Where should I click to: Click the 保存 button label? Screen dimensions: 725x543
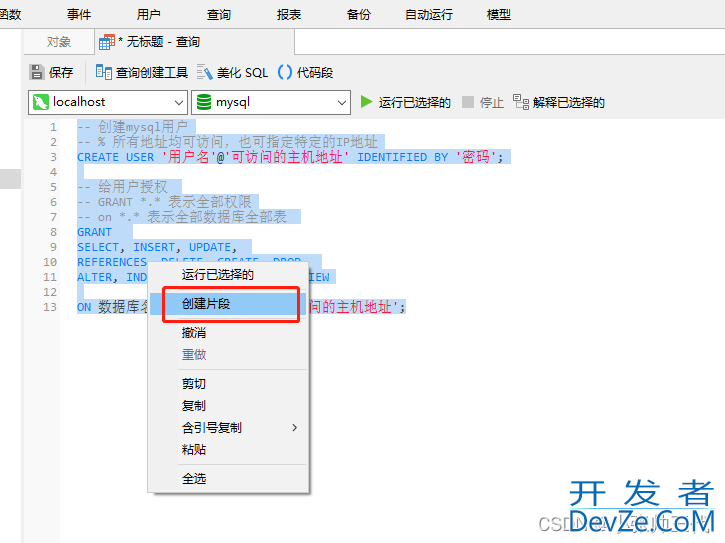[x=61, y=73]
